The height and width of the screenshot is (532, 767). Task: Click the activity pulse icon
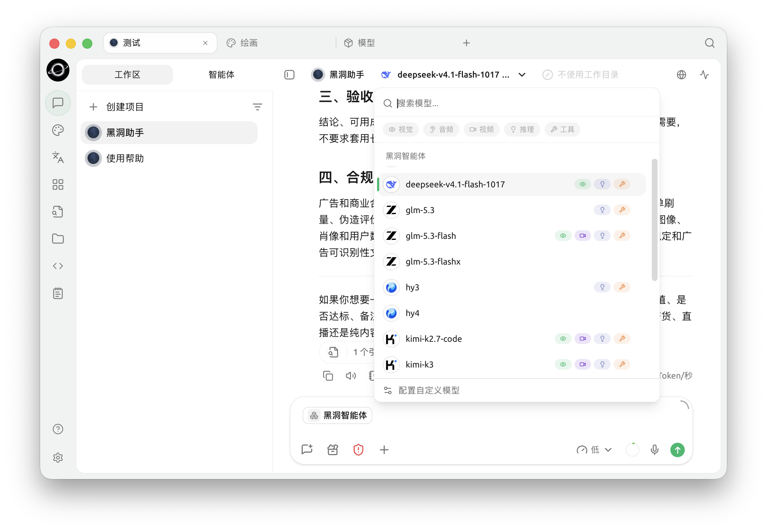704,75
